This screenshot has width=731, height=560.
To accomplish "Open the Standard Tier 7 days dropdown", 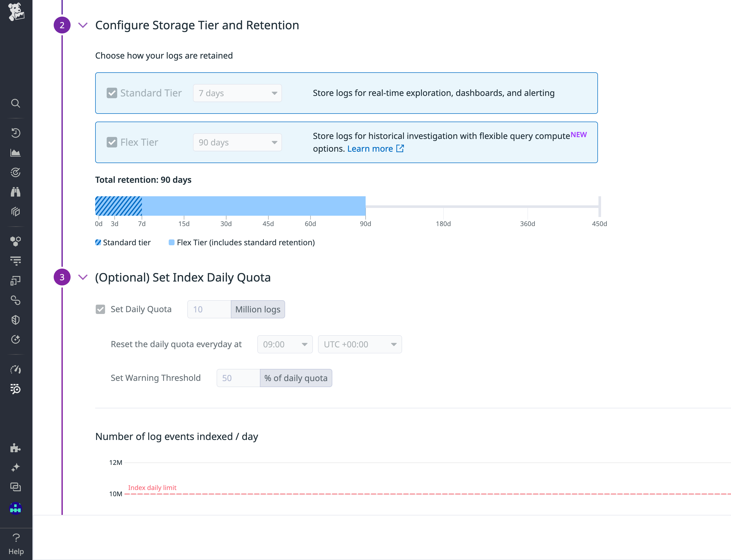I will coord(237,93).
